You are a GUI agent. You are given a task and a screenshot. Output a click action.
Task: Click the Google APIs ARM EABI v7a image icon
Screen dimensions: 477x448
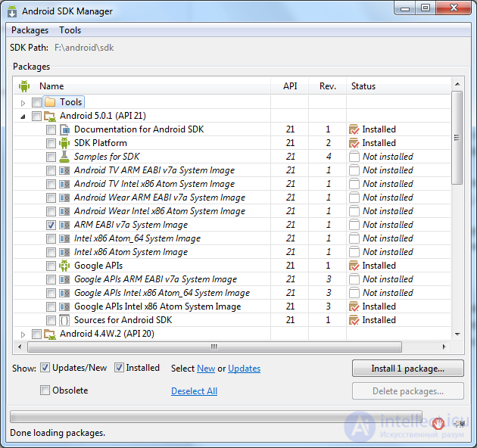[64, 279]
